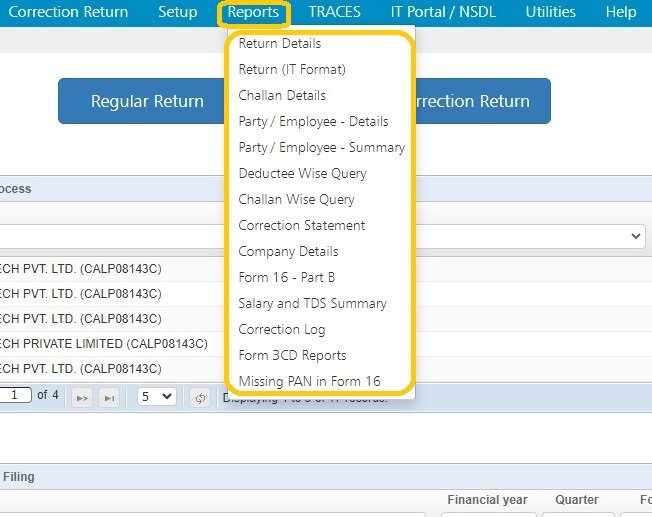Open the Help menu

coord(620,12)
